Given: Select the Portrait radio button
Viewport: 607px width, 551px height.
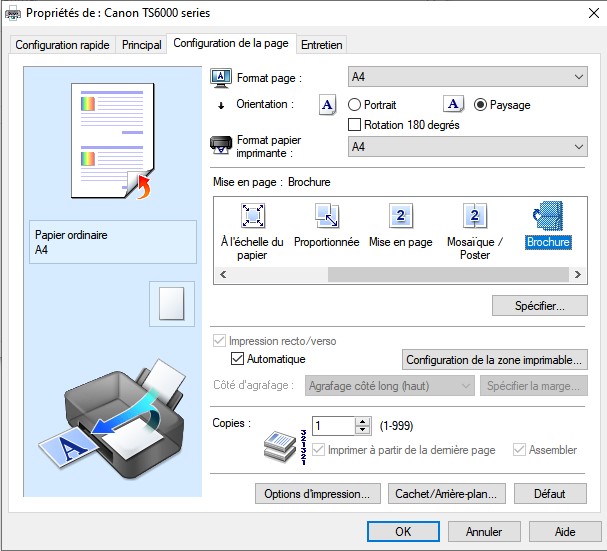Looking at the screenshot, I should (354, 105).
